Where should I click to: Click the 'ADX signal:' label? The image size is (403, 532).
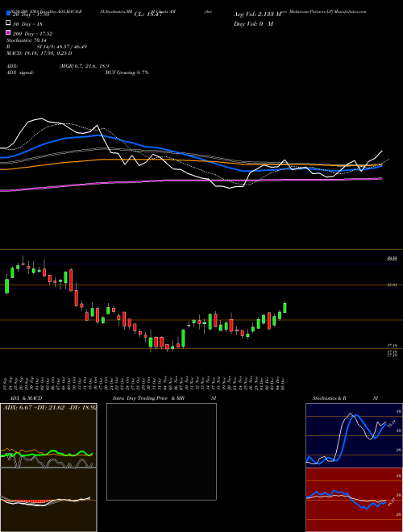[x=20, y=73]
